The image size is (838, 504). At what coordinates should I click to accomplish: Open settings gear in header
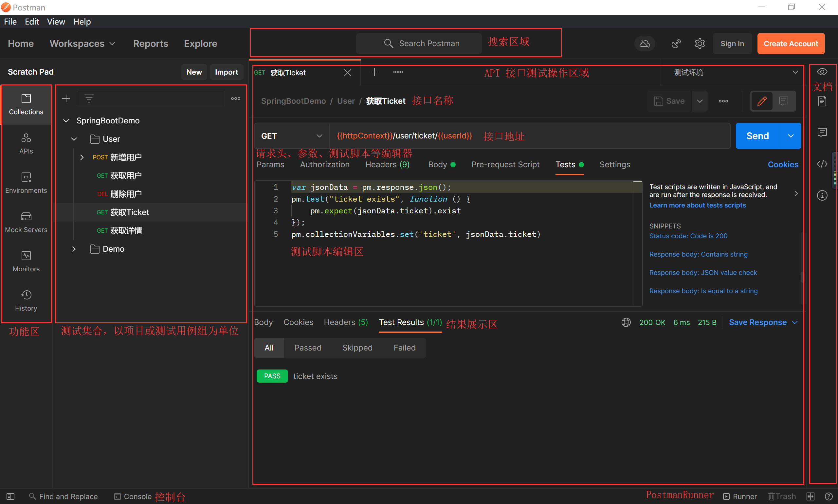click(x=700, y=44)
